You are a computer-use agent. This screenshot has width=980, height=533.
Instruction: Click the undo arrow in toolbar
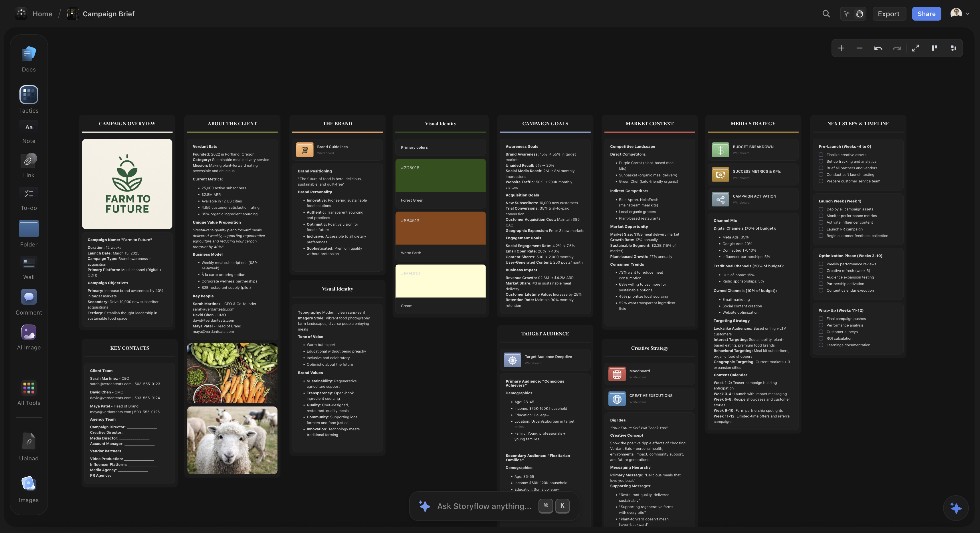pos(878,48)
